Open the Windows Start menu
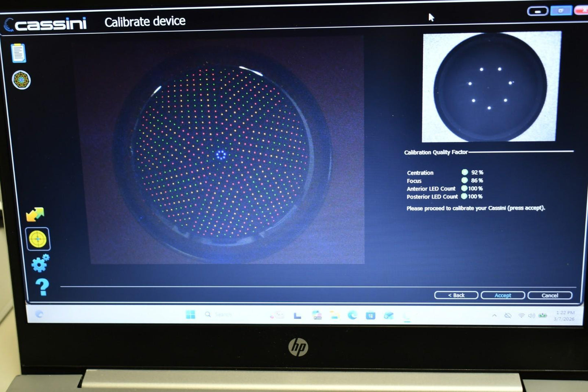This screenshot has width=588, height=392. [190, 314]
